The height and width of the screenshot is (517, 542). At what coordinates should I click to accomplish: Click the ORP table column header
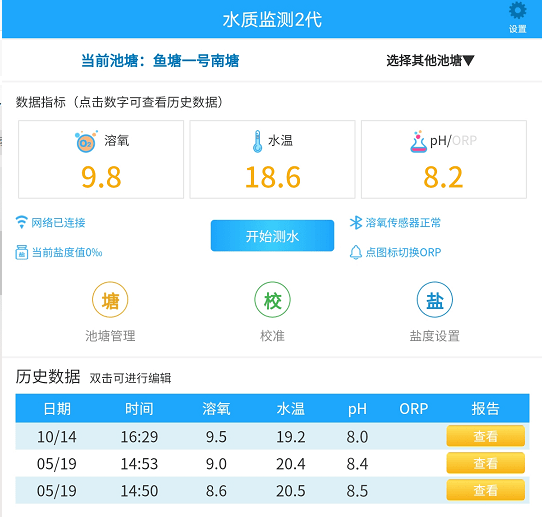pyautogui.click(x=414, y=409)
